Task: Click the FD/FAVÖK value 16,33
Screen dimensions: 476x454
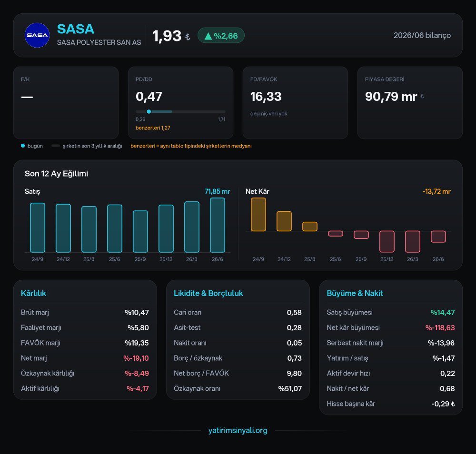Action: [x=266, y=97]
